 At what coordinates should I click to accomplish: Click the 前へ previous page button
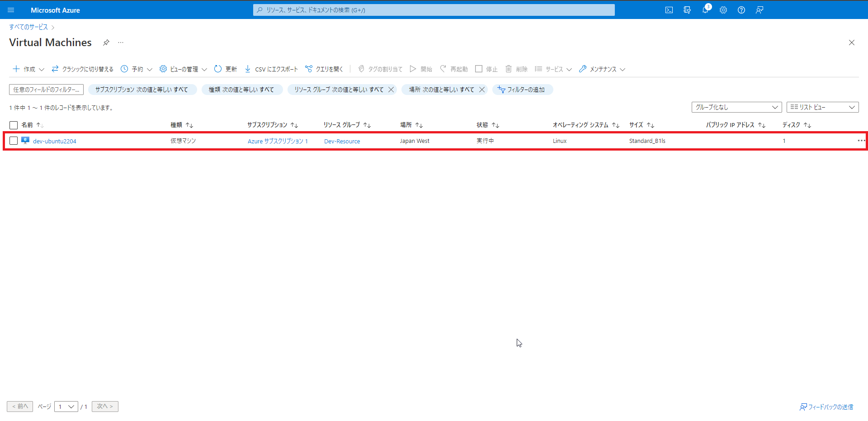(x=20, y=407)
